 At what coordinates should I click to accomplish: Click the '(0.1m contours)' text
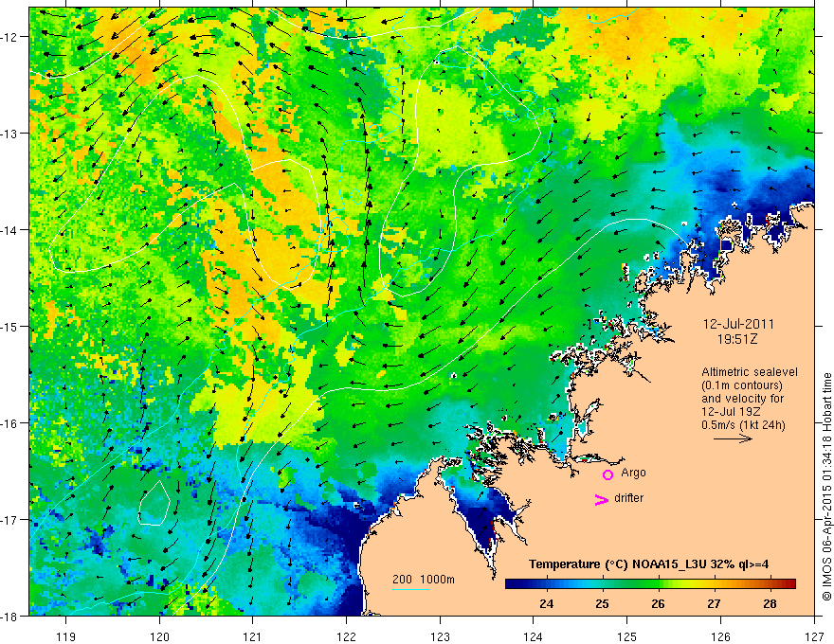(742, 385)
